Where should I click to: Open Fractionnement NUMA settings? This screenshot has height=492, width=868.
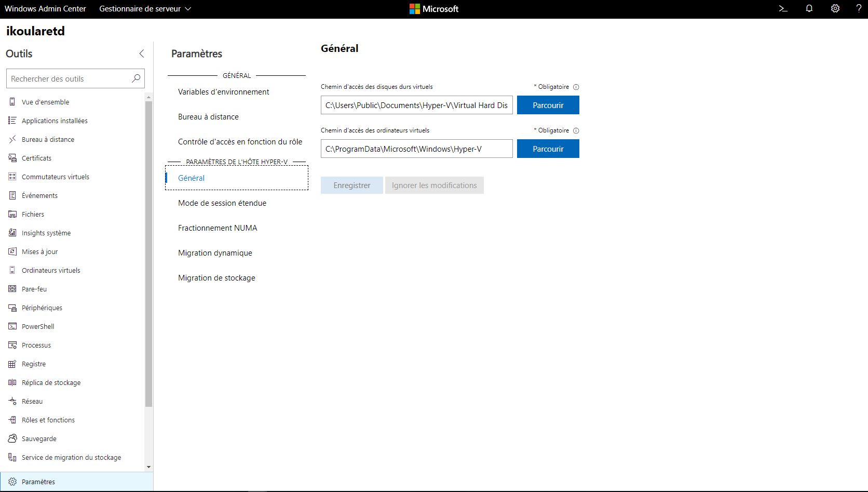(x=218, y=228)
